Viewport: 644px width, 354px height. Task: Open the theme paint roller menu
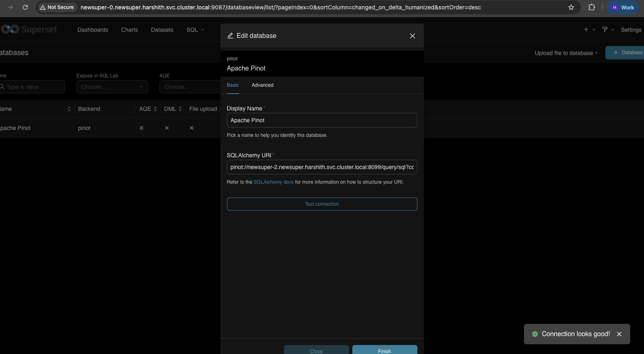tap(608, 29)
